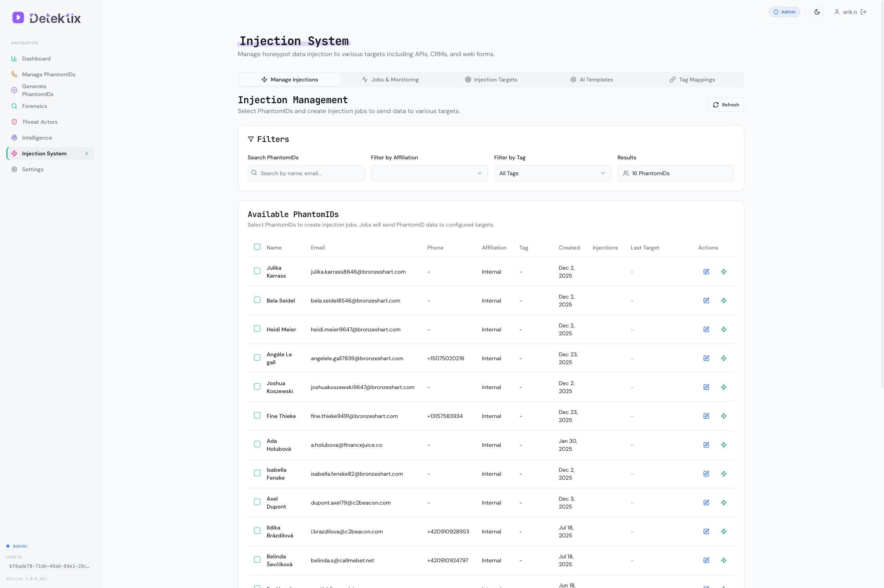884x588 pixels.
Task: Go to Threat Actors in the sidebar
Action: point(40,122)
